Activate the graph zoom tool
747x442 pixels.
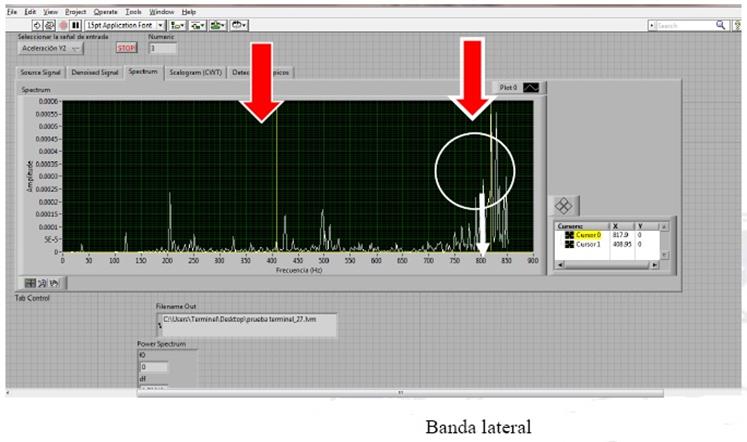(42, 283)
